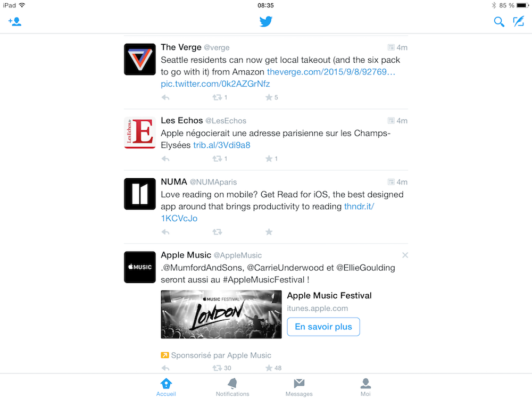Reply to The Verge tweet
Screen dimensions: 532x399
click(x=165, y=98)
